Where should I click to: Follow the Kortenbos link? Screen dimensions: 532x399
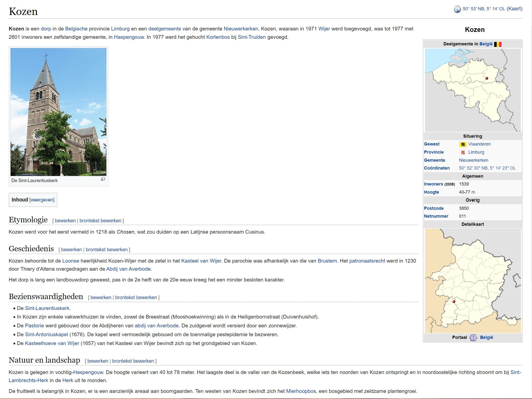(x=218, y=37)
